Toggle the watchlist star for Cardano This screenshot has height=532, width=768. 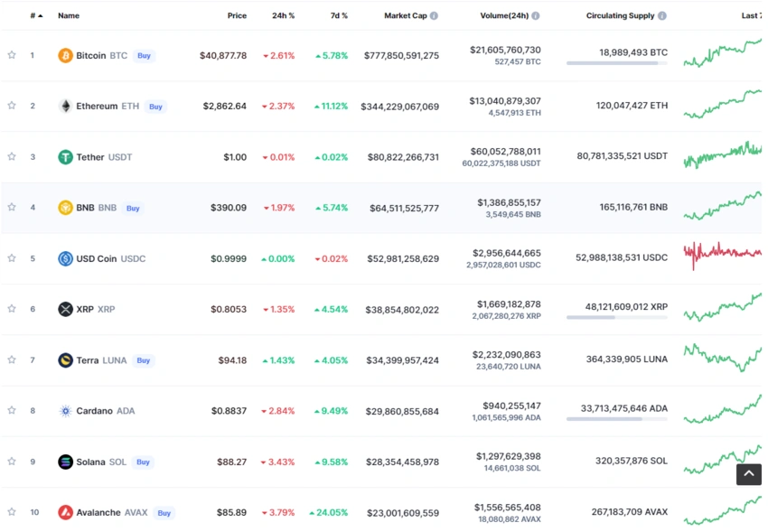tap(12, 410)
